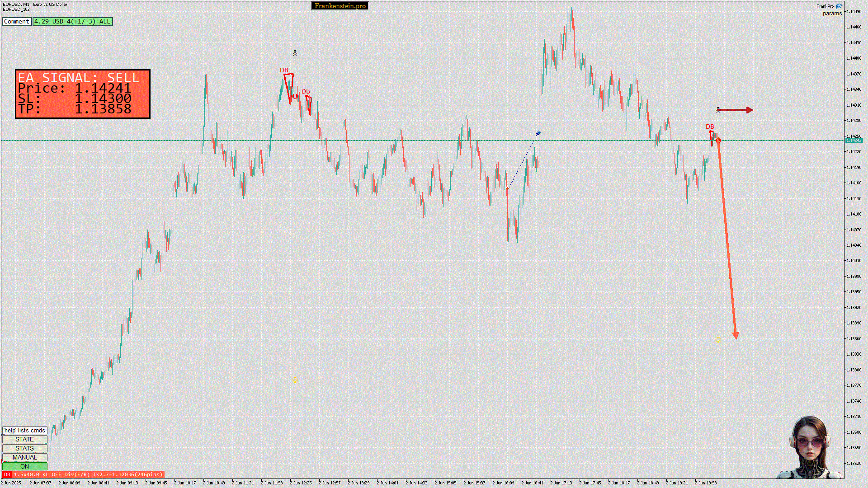Expand the Comment box
Image resolution: width=868 pixels, height=488 pixels.
pyautogui.click(x=17, y=21)
